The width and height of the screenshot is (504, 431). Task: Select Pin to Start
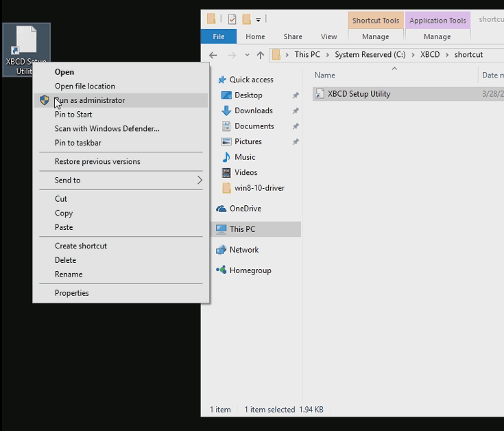click(x=121, y=115)
